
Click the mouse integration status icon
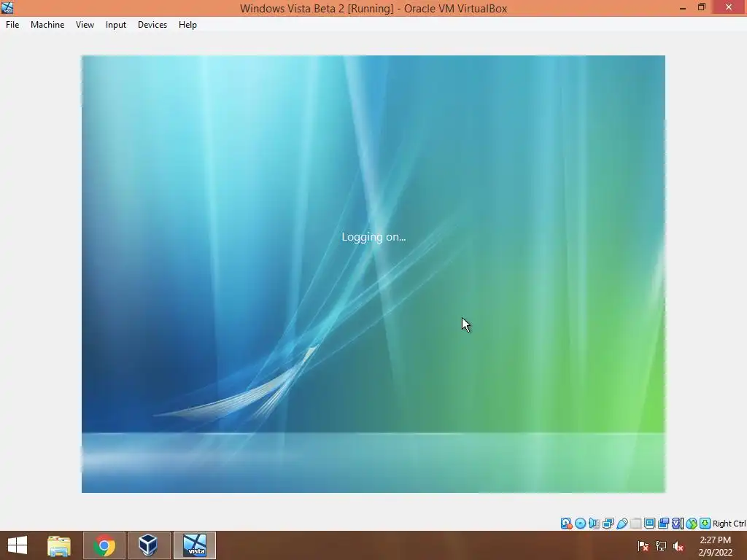692,524
